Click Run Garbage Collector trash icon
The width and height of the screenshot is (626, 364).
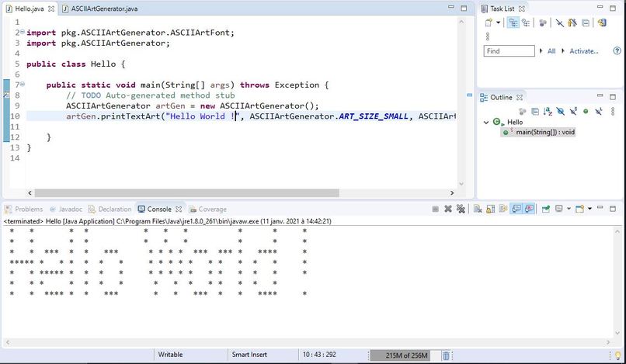tap(447, 355)
